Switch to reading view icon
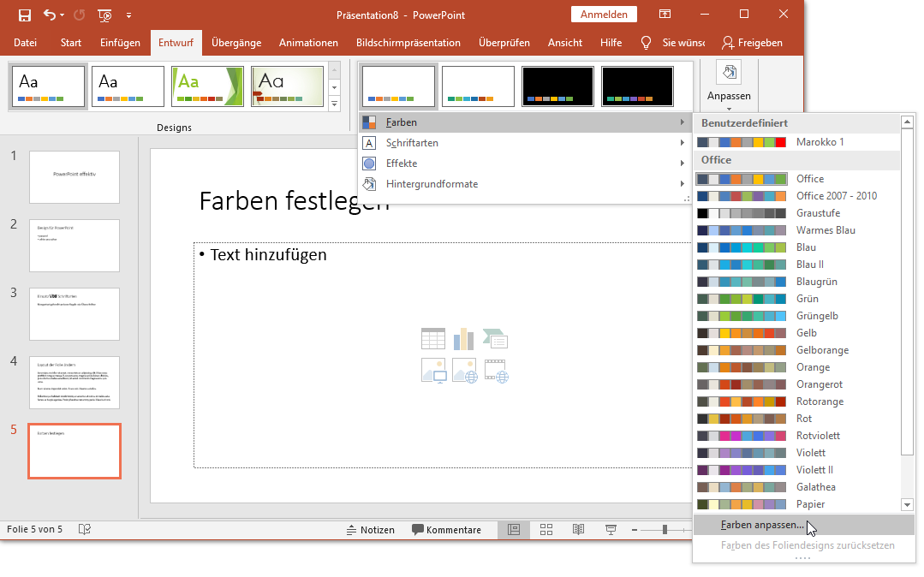This screenshot has height=577, width=924. [579, 529]
